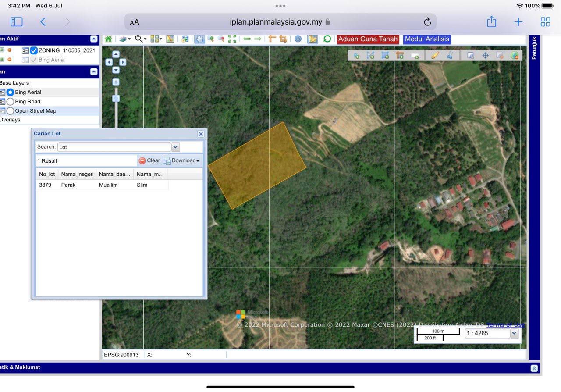The image size is (561, 392).
Task: Open the Download dropdown in Carian Lot
Action: (181, 160)
